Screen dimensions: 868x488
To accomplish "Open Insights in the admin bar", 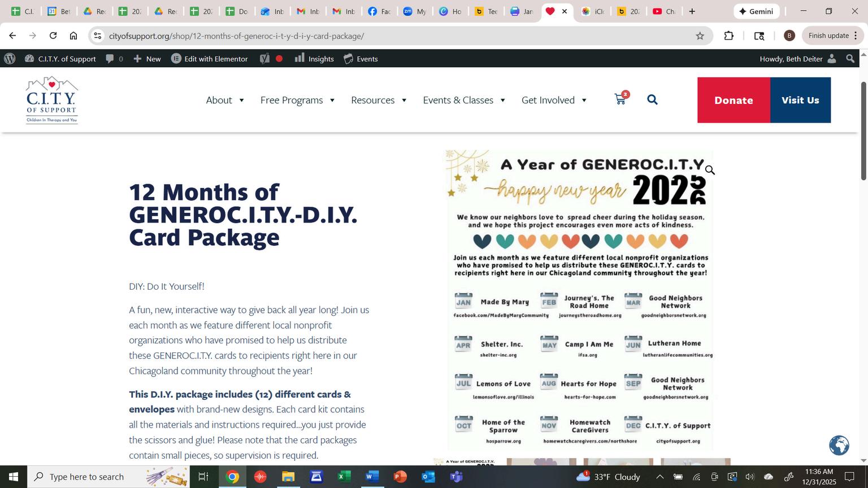I will [x=314, y=59].
